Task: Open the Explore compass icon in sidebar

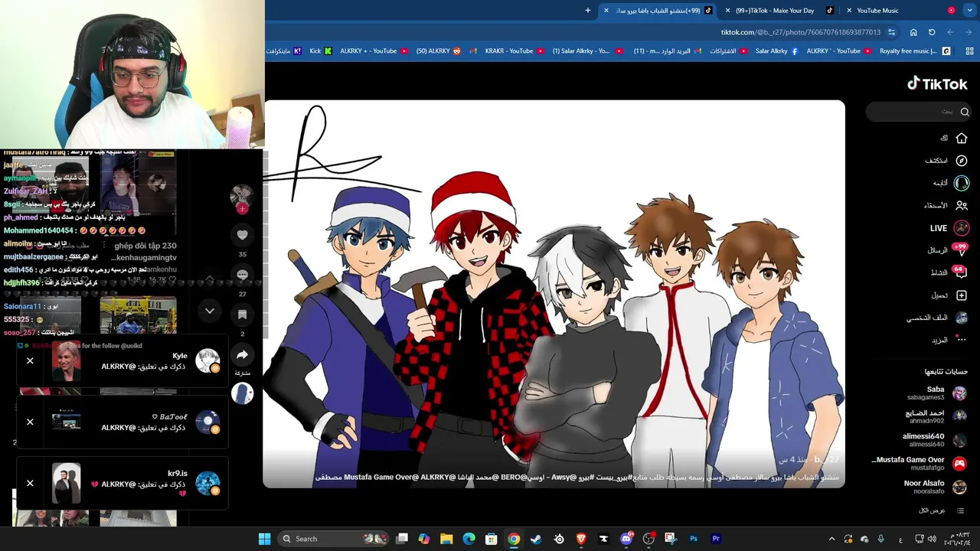Action: pyautogui.click(x=961, y=161)
